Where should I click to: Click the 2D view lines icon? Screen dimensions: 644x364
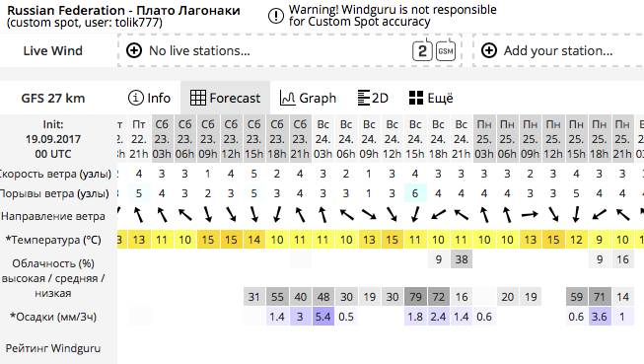click(x=364, y=98)
